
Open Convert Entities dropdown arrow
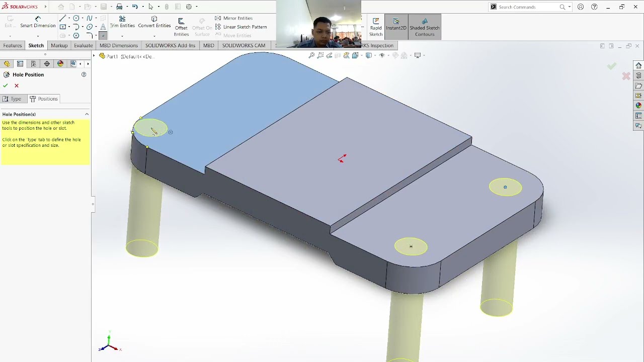pos(154,36)
